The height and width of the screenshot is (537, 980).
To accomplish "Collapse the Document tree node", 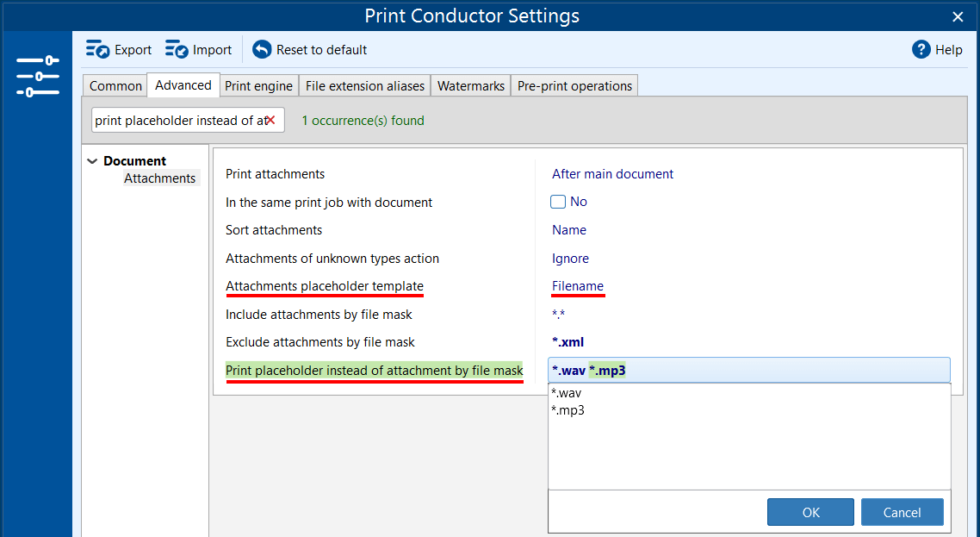I will (x=92, y=161).
